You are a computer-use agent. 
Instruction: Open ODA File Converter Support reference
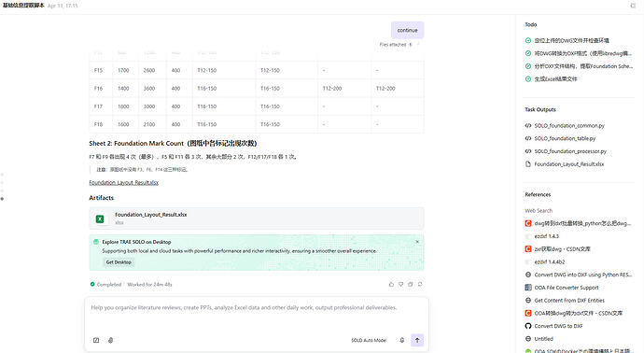pyautogui.click(x=567, y=288)
